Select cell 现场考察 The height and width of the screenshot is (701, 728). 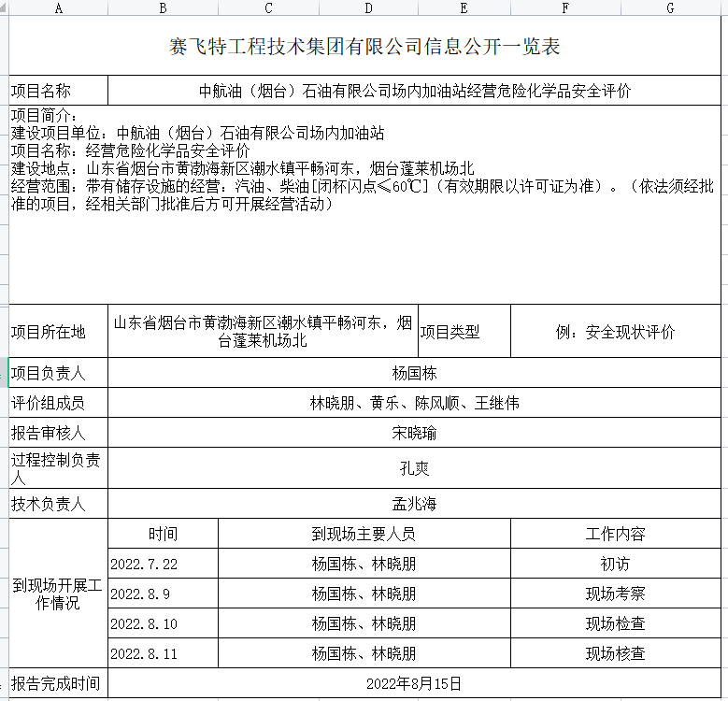[616, 594]
